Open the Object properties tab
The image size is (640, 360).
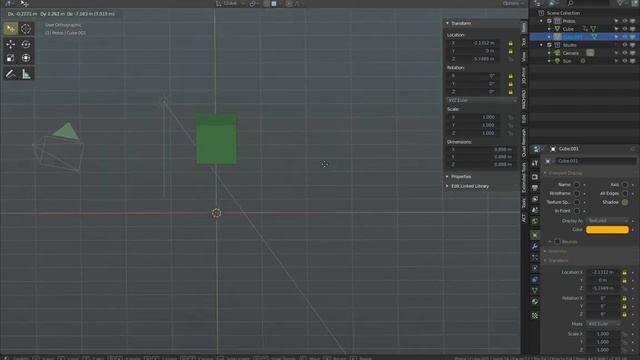tap(535, 236)
